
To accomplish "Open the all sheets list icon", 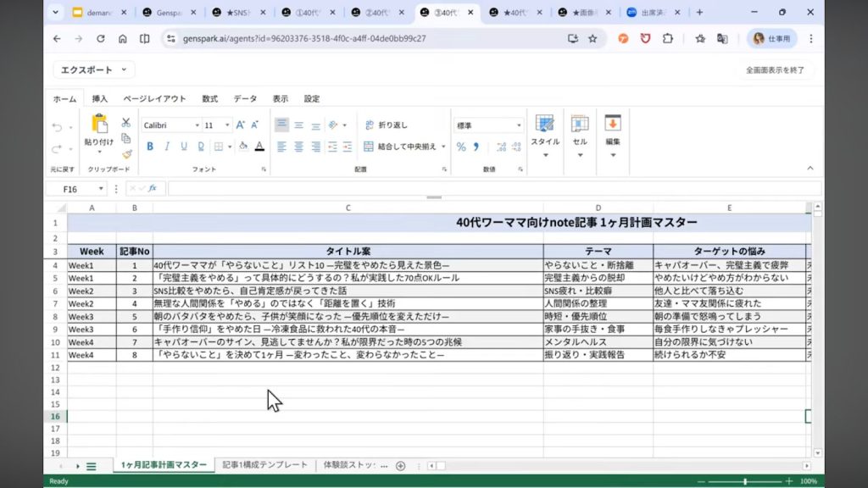I will tap(91, 466).
